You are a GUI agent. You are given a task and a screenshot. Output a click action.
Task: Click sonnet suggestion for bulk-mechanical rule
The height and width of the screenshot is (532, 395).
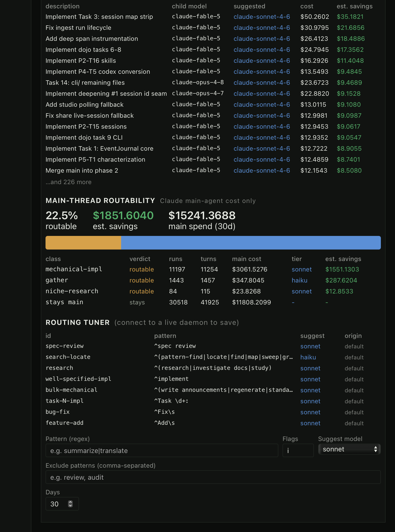coord(310,390)
